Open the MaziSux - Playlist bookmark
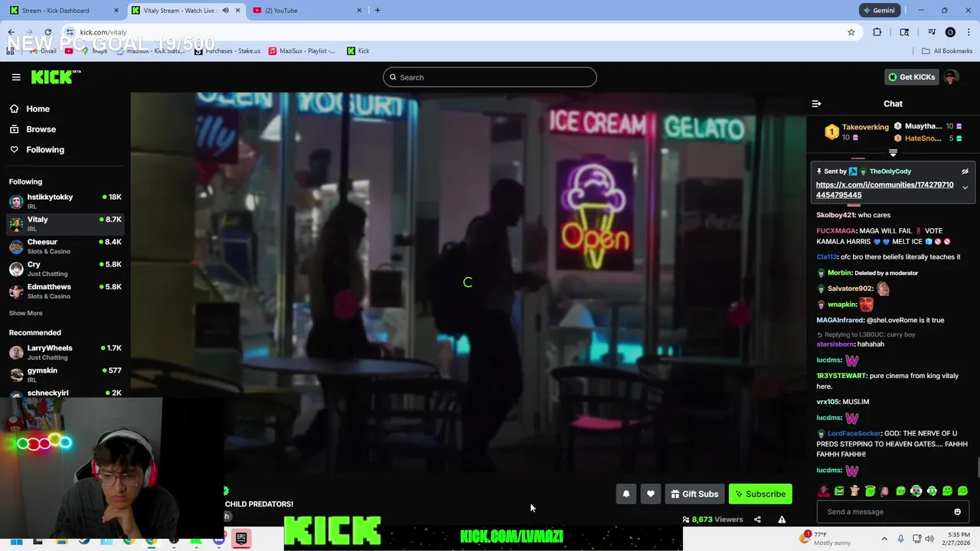 [x=302, y=51]
